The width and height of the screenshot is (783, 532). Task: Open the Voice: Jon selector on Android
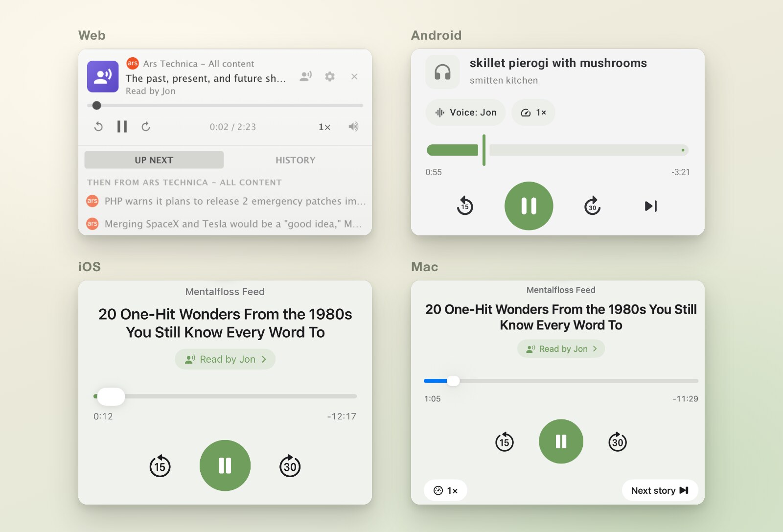[x=465, y=113]
